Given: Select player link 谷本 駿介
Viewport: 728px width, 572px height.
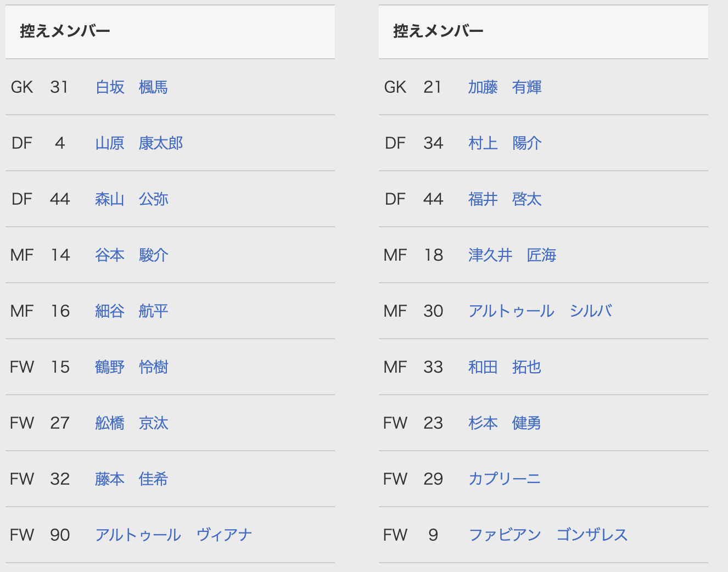Looking at the screenshot, I should coord(131,255).
